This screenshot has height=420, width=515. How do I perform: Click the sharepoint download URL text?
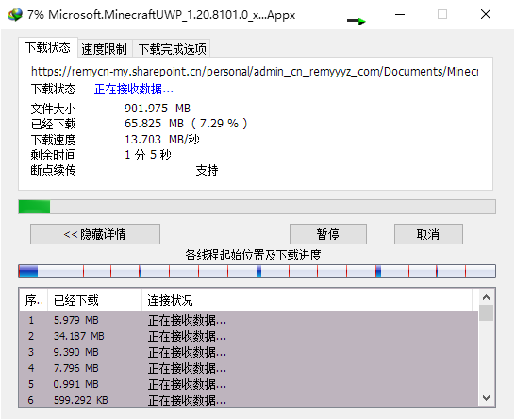tap(255, 72)
